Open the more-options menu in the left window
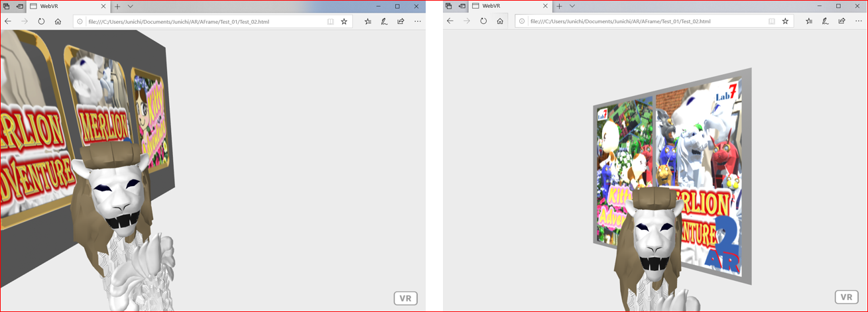The image size is (868, 312). [x=417, y=21]
